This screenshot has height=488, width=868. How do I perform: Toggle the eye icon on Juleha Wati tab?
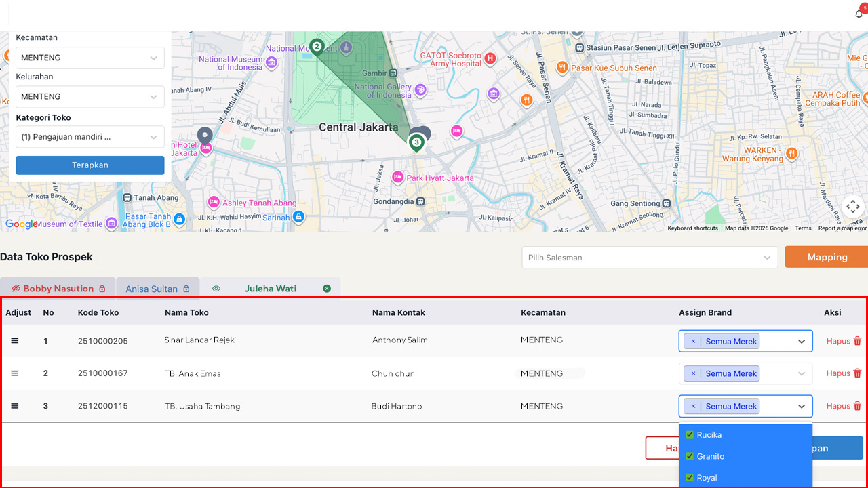(x=216, y=289)
